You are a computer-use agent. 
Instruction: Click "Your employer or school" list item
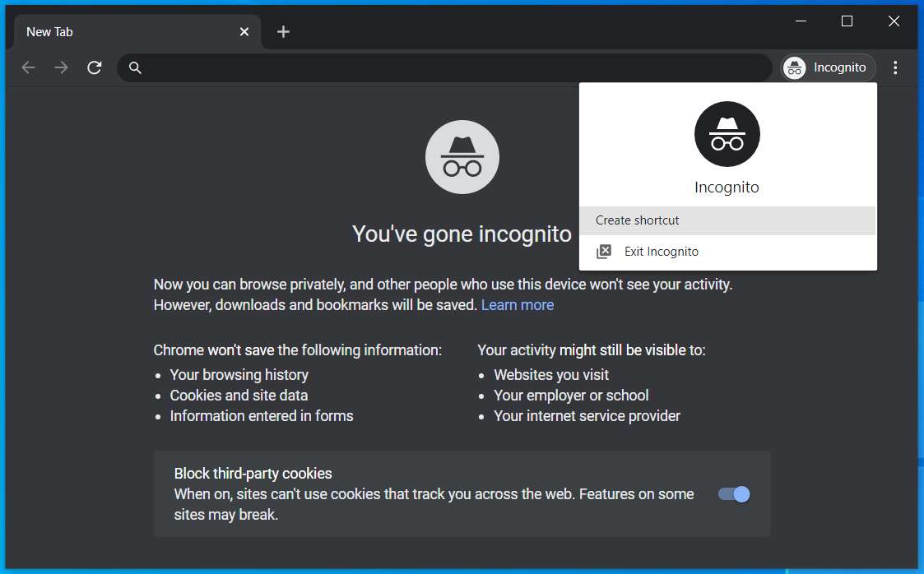tap(572, 396)
